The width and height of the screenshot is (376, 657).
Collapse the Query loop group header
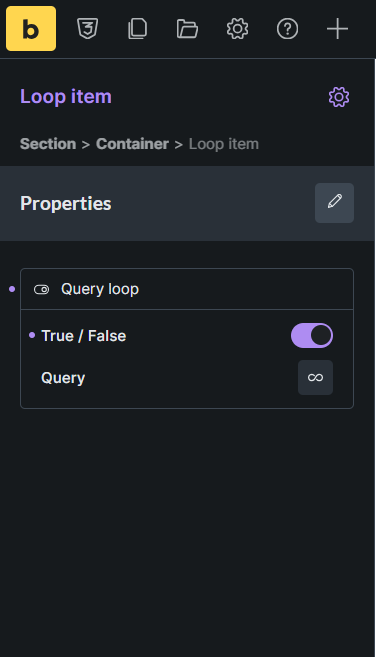187,289
